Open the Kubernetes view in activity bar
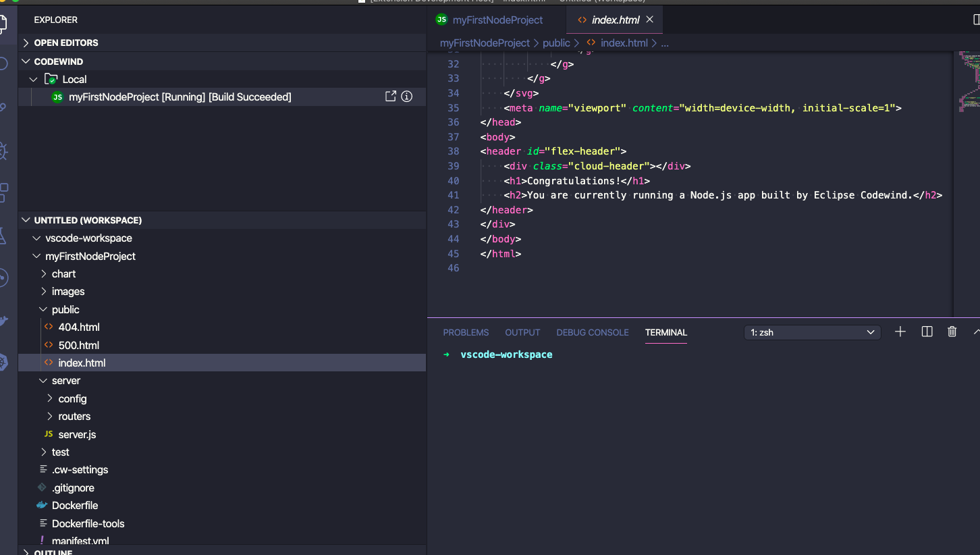Viewport: 980px width, 555px height. [x=3, y=363]
